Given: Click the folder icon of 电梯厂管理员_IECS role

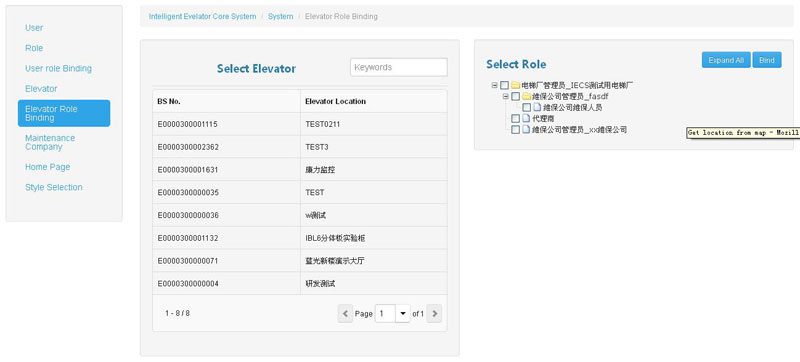Looking at the screenshot, I should click(x=515, y=85).
